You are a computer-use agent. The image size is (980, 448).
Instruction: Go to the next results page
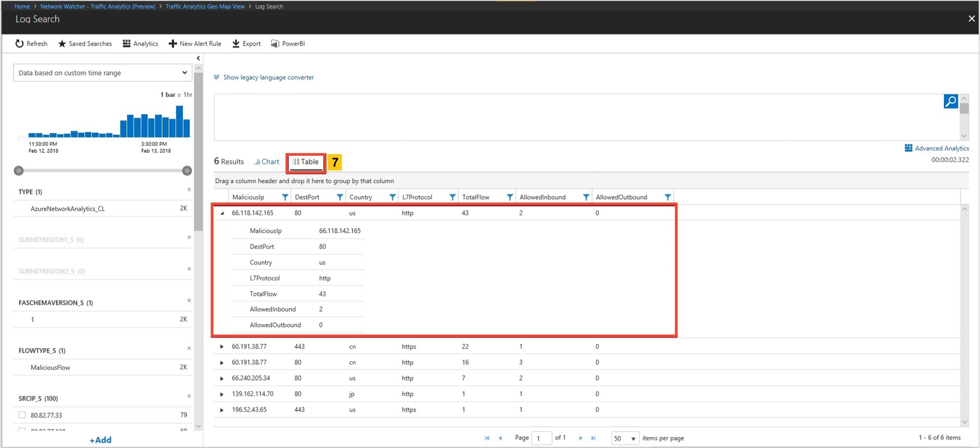coord(581,438)
